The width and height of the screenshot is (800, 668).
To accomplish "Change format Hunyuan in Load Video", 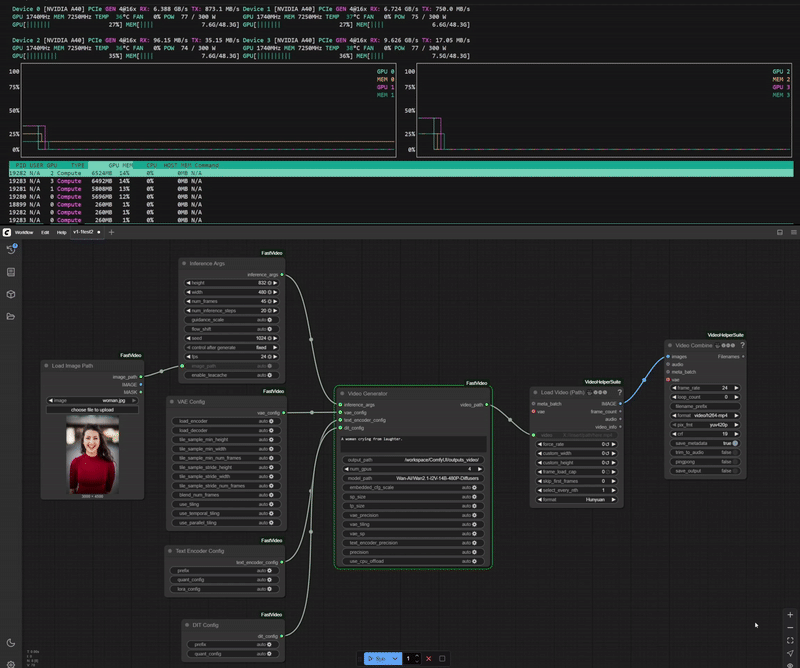I will [x=577, y=500].
